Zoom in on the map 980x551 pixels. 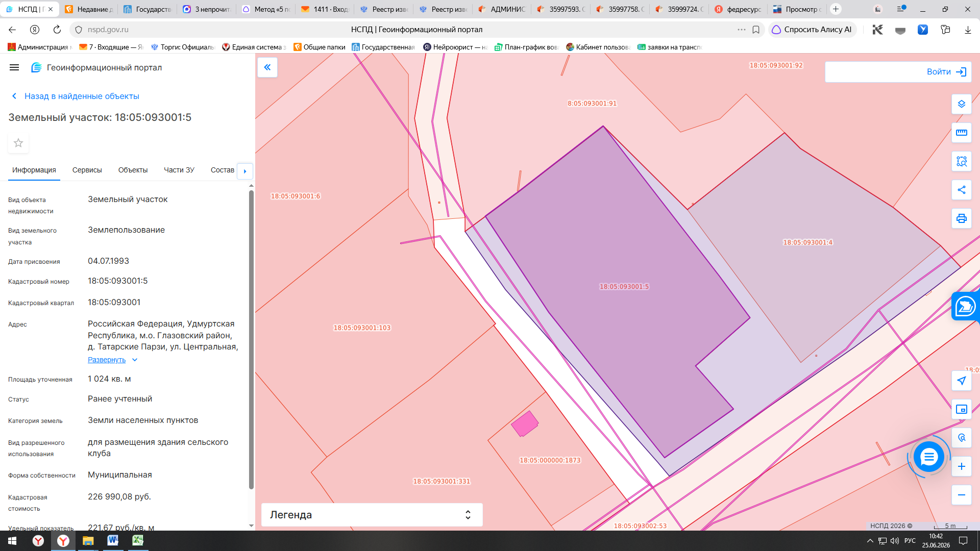tap(962, 466)
